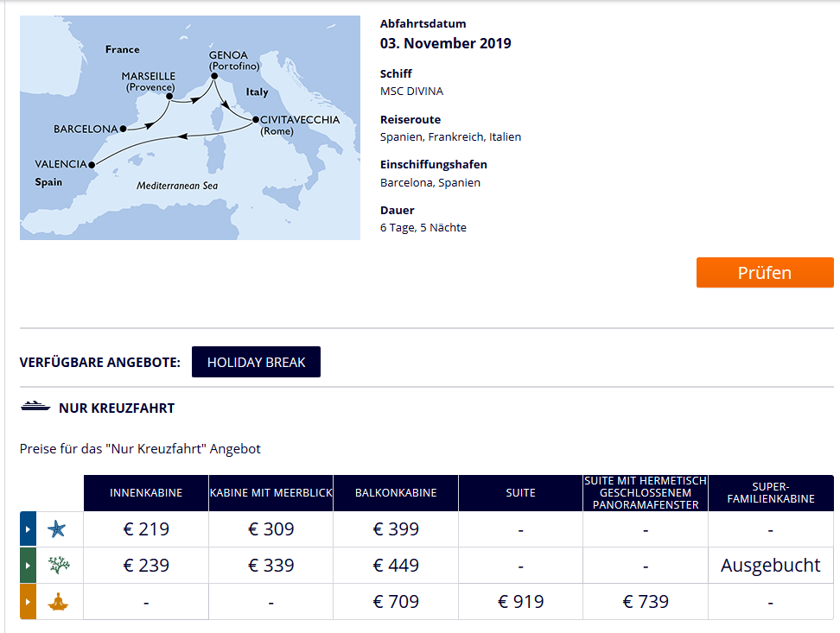Click the Super-Familienkabine column header
Viewport: 840px width, 633px height.
click(770, 493)
